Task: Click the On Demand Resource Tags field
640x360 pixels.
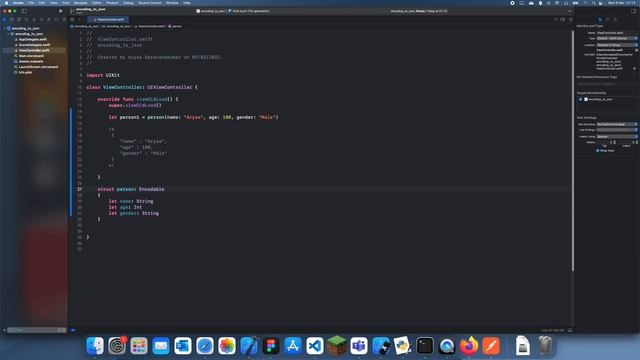Action: (607, 84)
